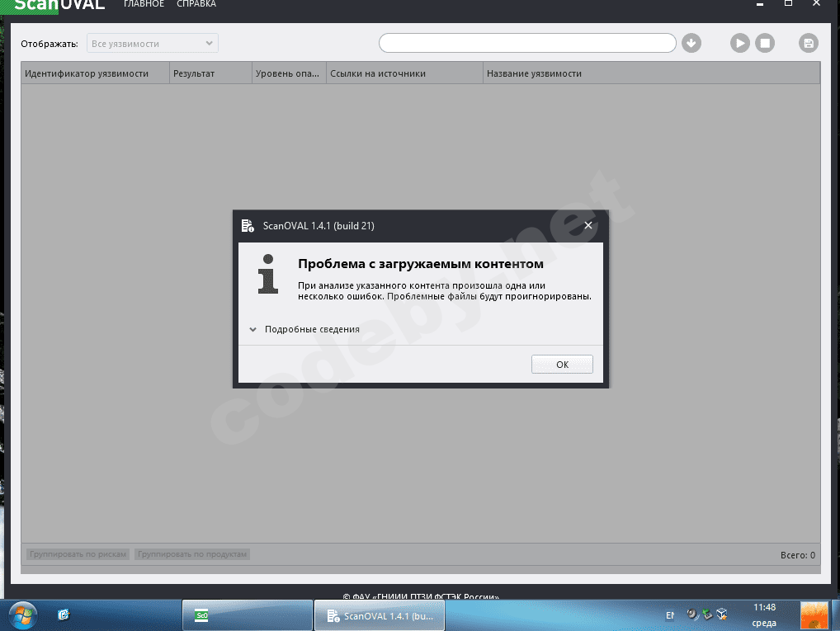Sort by Название уязвимости column

(651, 73)
